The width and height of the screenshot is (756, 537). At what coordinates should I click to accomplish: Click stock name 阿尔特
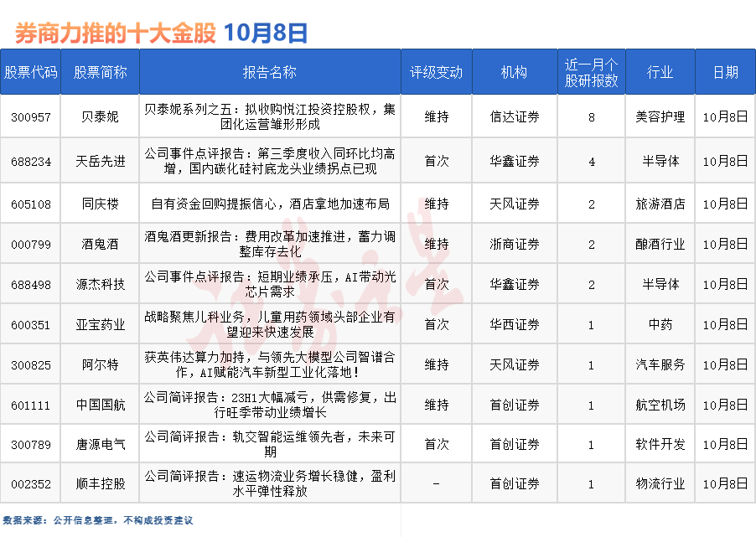pos(101,365)
